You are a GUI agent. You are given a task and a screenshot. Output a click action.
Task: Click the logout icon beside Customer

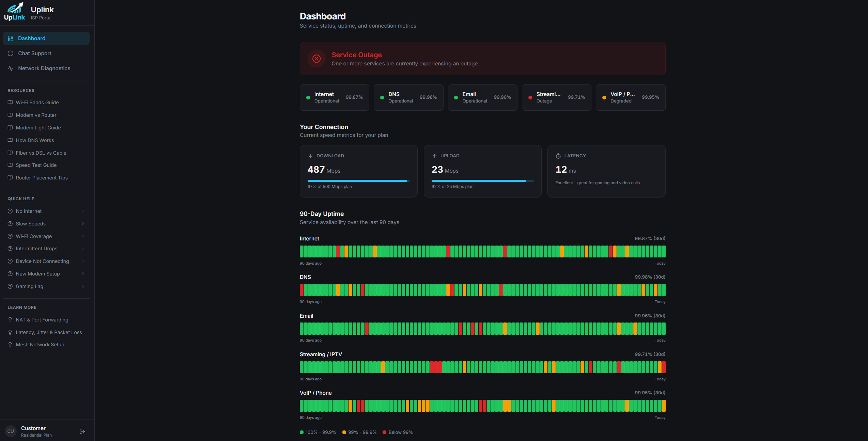tap(82, 431)
